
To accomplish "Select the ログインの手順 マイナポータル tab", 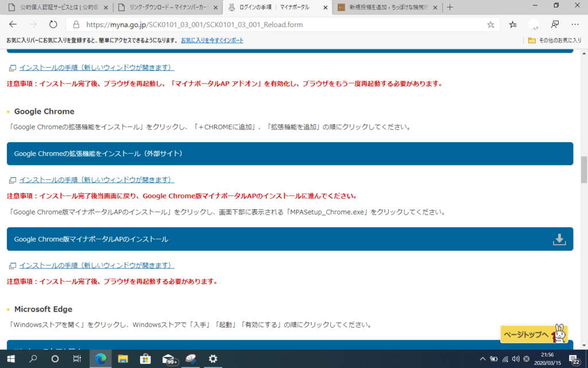I will (x=277, y=7).
